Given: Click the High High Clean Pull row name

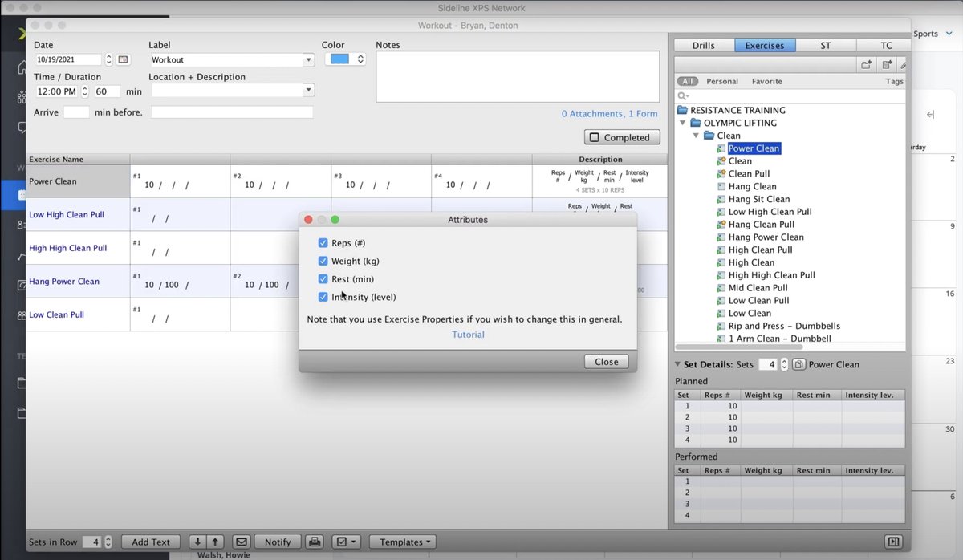Looking at the screenshot, I should coord(68,248).
